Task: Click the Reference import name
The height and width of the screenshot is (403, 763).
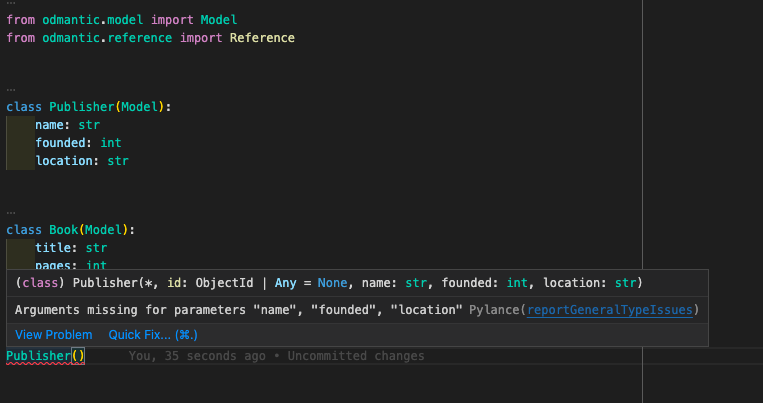Action: pos(262,38)
